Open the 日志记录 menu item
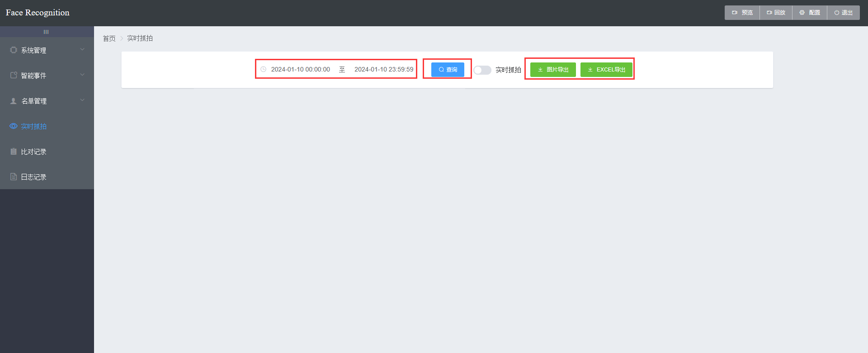This screenshot has width=868, height=353. pos(34,177)
